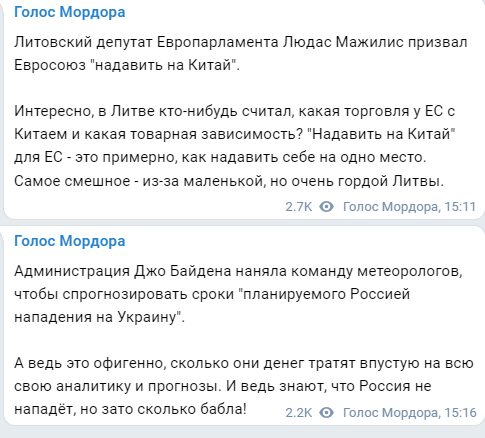
Task: Click the paragraph starting with Интересно, в Литве
Action: tap(235, 146)
